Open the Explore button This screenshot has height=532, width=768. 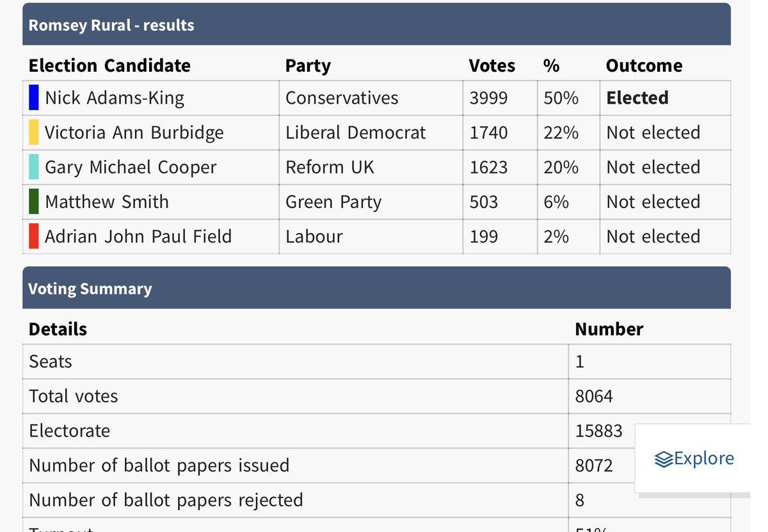[x=694, y=458]
